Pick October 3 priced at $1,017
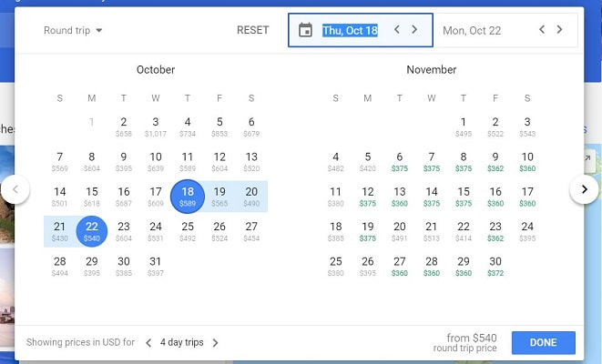This screenshot has height=364, width=602. (x=156, y=126)
